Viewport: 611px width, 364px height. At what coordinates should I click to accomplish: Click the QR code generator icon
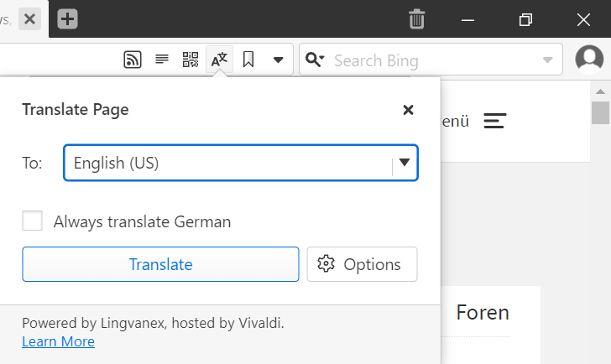tap(191, 60)
